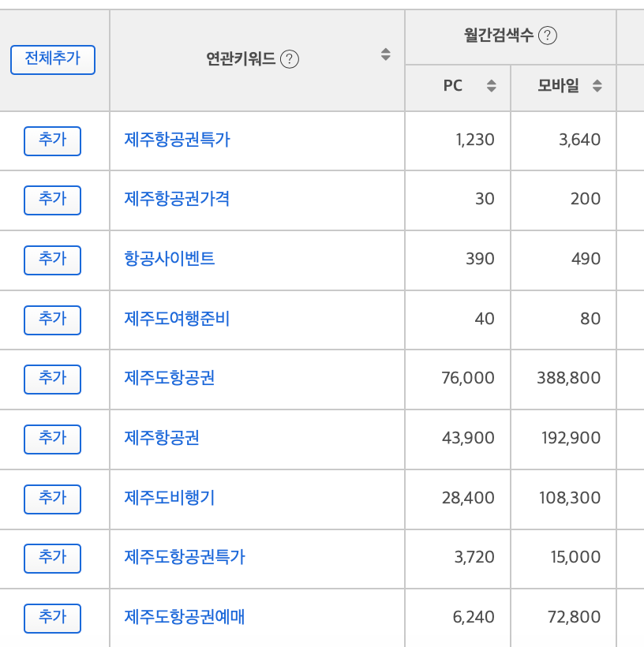Add keyword 제주도항공권특가 with 추가

click(52, 559)
